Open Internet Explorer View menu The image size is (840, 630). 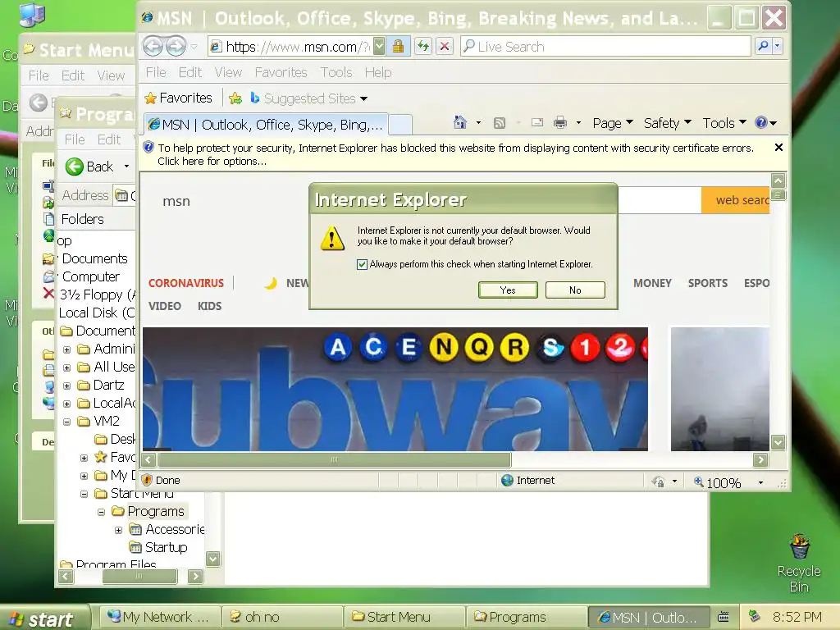pyautogui.click(x=228, y=72)
